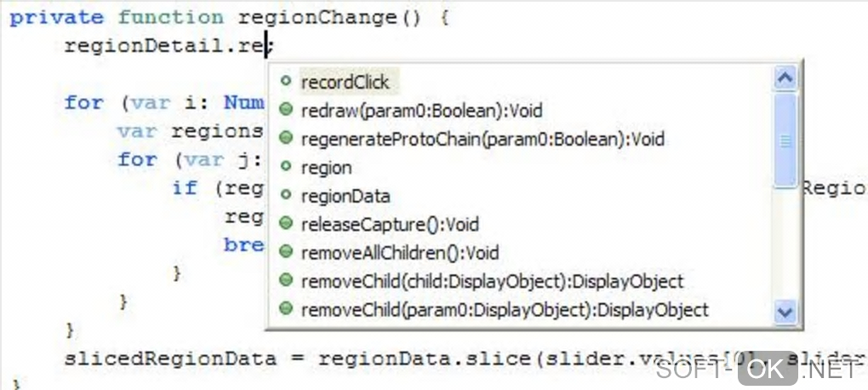Click the autocomplete scrollbar thumb
This screenshot has height=390, width=868.
785,141
